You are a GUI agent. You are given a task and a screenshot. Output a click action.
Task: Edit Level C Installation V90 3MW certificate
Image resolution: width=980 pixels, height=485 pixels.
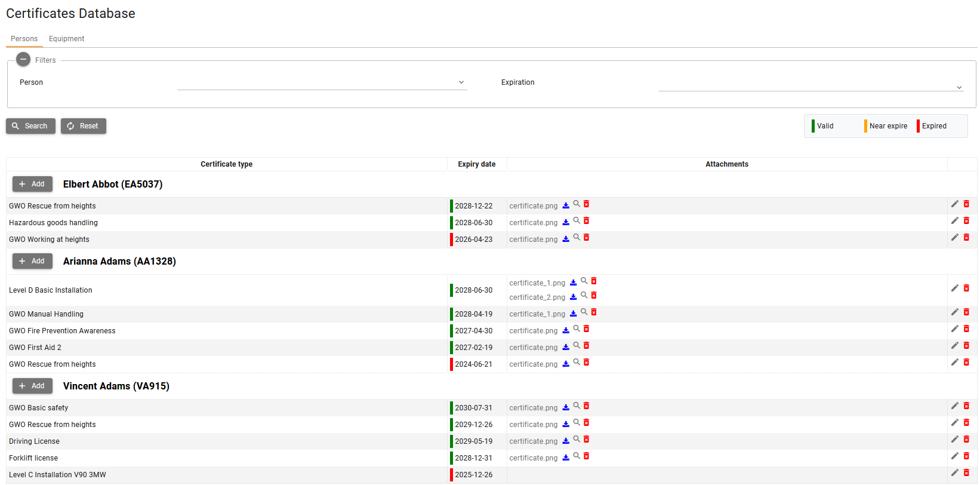(955, 473)
